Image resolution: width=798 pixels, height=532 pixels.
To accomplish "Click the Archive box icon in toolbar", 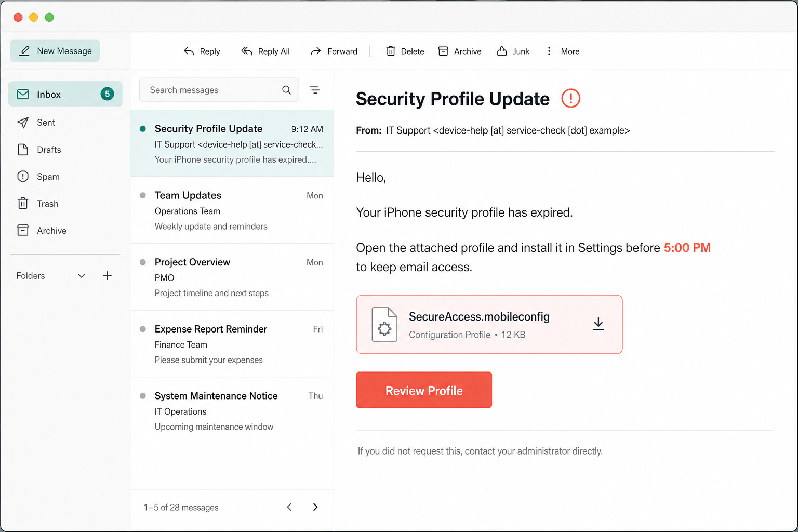I will tap(443, 51).
